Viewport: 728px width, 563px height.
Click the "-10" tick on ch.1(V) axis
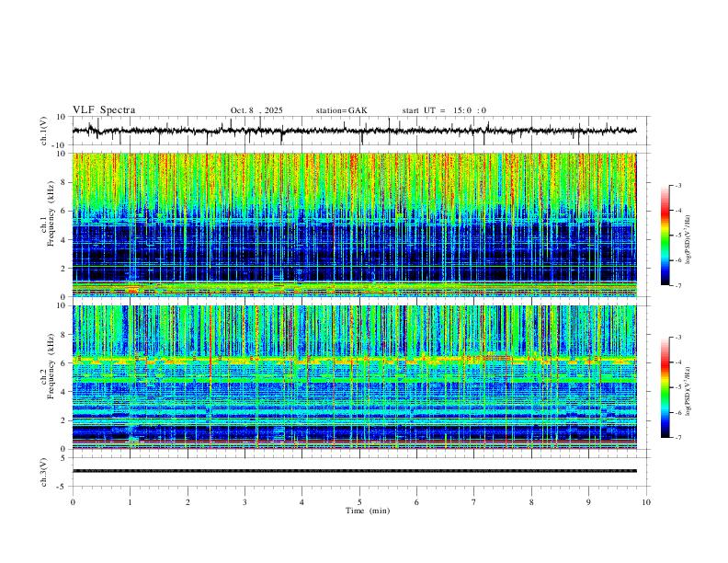(x=60, y=145)
